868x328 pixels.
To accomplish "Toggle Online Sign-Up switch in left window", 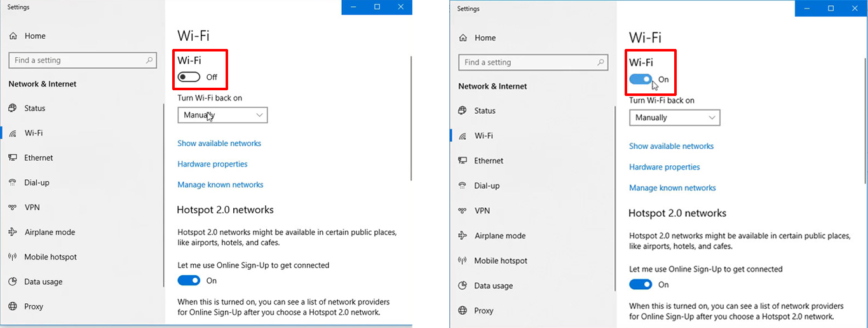I will coord(189,280).
